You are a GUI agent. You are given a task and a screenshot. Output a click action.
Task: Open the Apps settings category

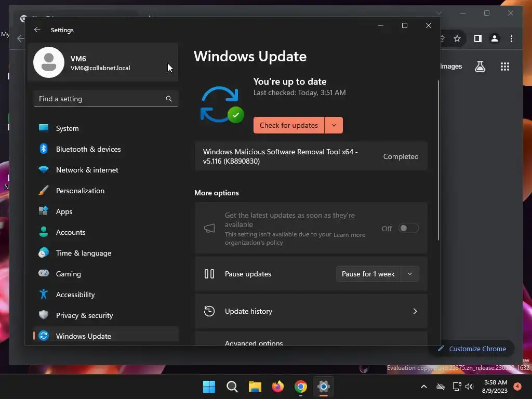point(106,211)
